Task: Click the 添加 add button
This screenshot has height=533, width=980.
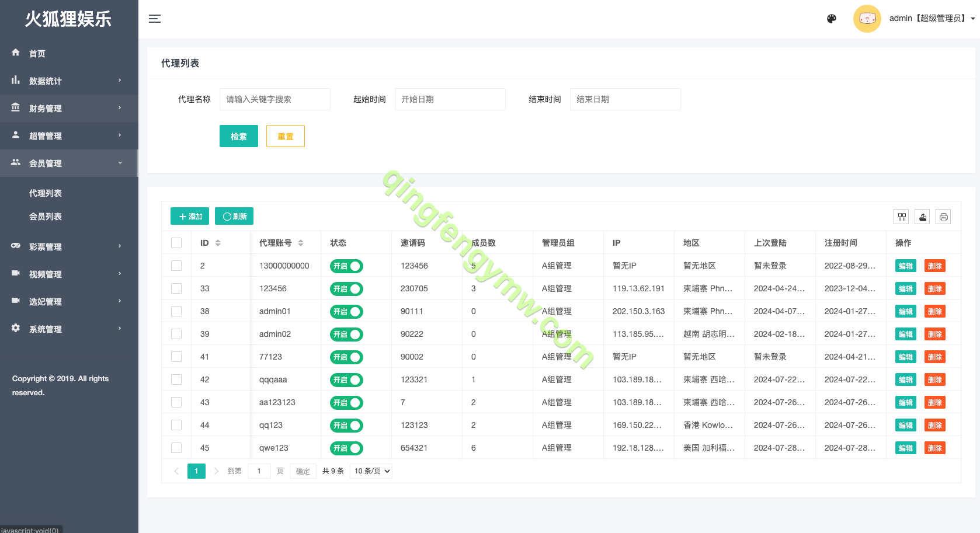Action: [x=190, y=217]
